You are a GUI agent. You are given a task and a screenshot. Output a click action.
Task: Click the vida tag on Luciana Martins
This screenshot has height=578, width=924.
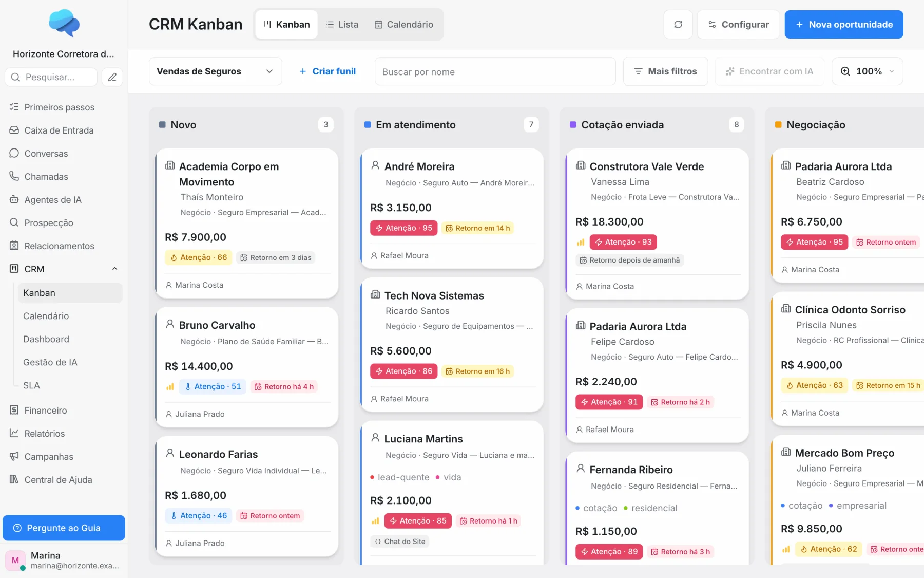[448, 477]
